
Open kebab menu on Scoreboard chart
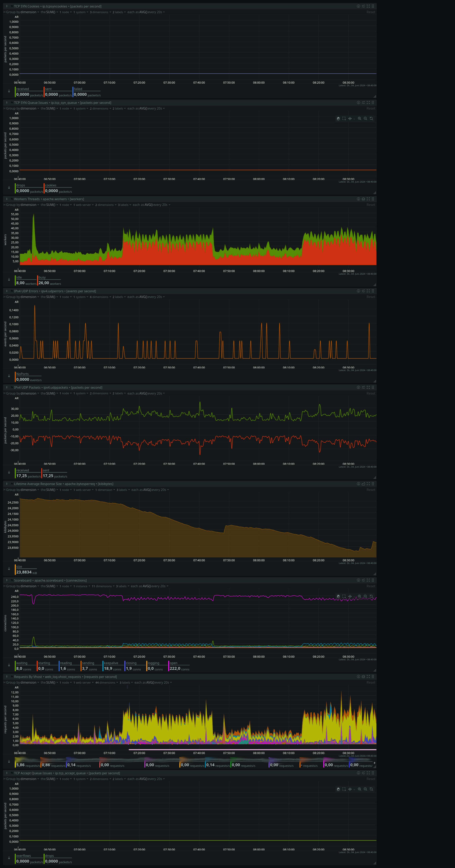pyautogui.click(x=7, y=580)
